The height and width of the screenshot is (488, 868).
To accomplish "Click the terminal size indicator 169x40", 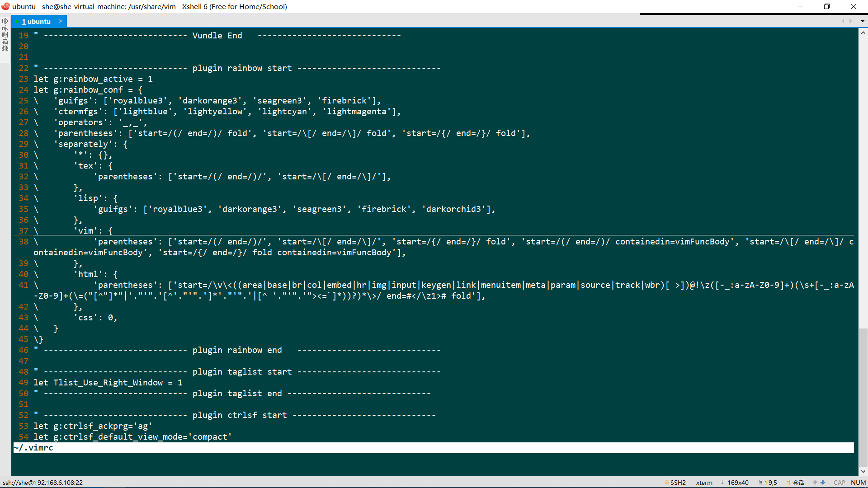I will click(x=737, y=483).
